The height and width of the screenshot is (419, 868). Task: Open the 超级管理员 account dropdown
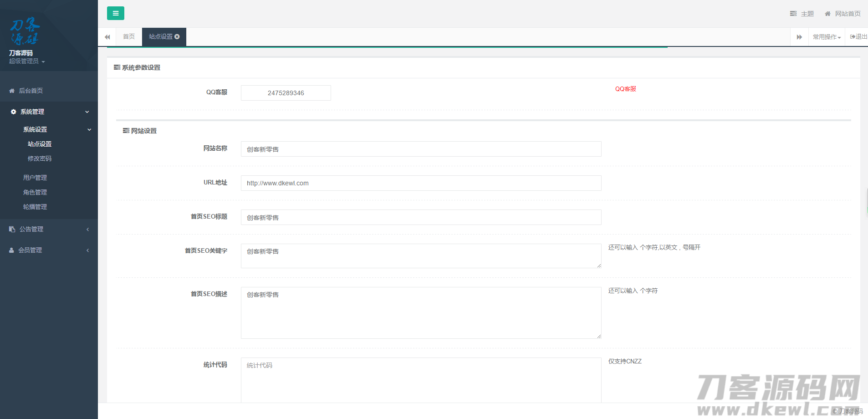point(26,61)
